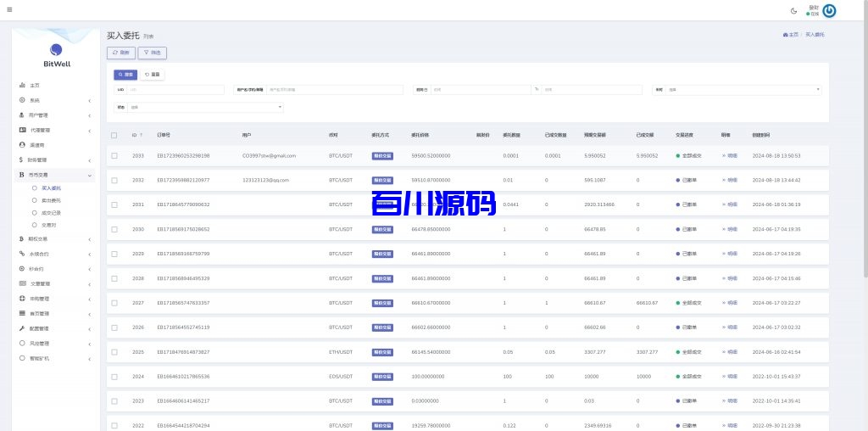
Task: Click the 渠道商 user-circle icon in sidebar
Action: point(22,144)
